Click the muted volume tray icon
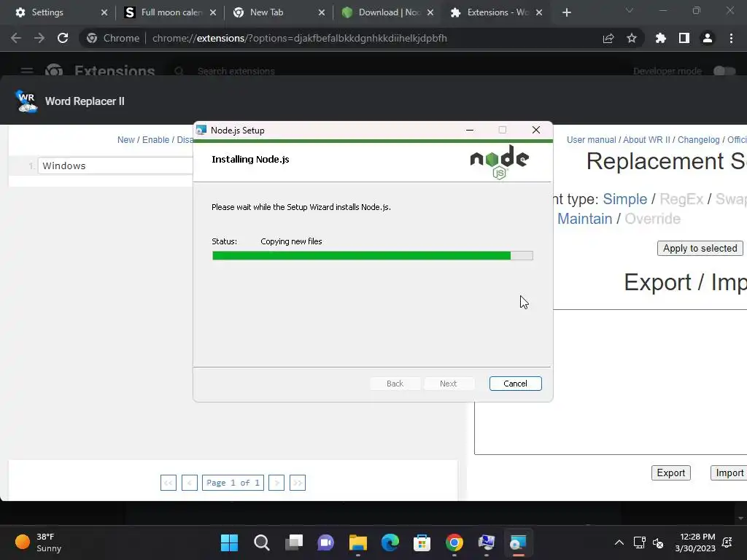Image resolution: width=747 pixels, height=560 pixels. (x=658, y=542)
